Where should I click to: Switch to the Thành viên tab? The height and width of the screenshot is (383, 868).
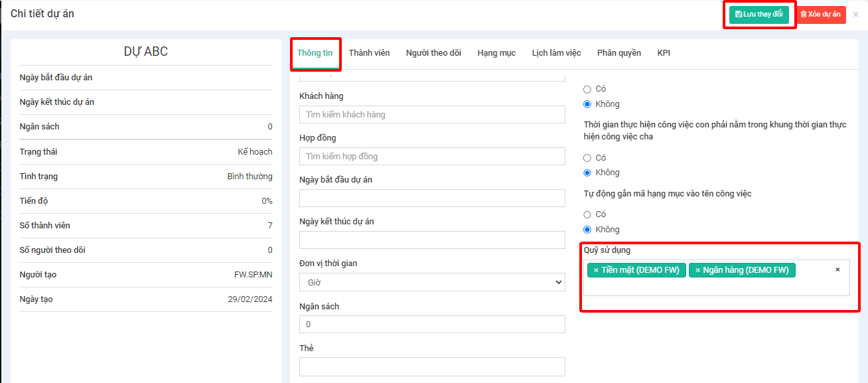click(x=369, y=53)
